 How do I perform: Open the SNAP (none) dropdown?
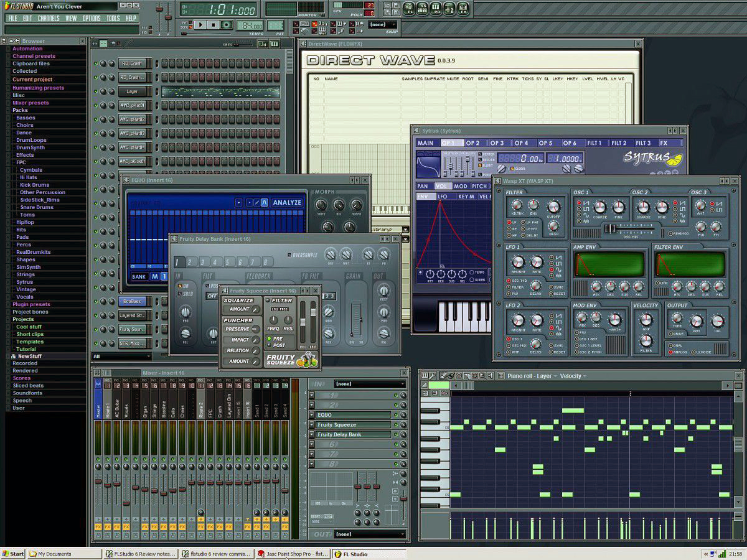(x=382, y=24)
